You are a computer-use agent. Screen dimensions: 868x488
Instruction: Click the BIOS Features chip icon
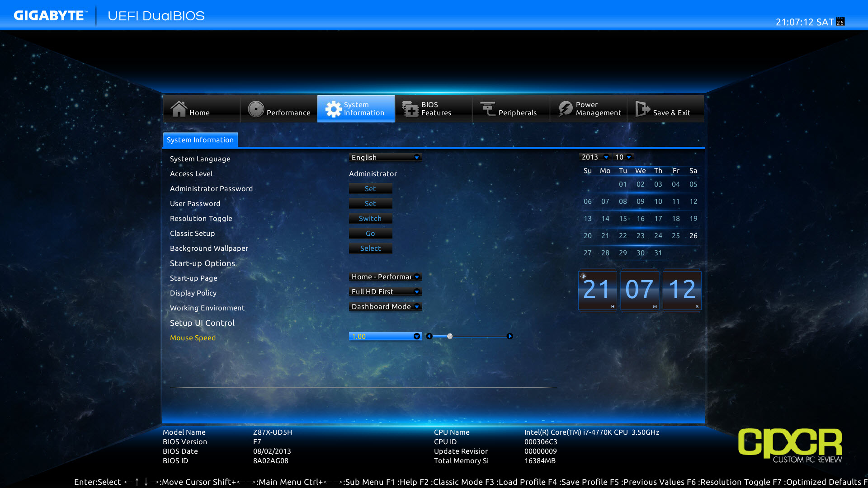tap(410, 109)
